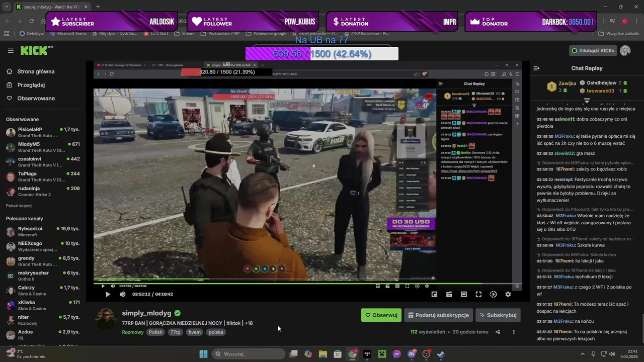
Task: Open mokrysuchar recommended channel
Action: tap(43, 276)
